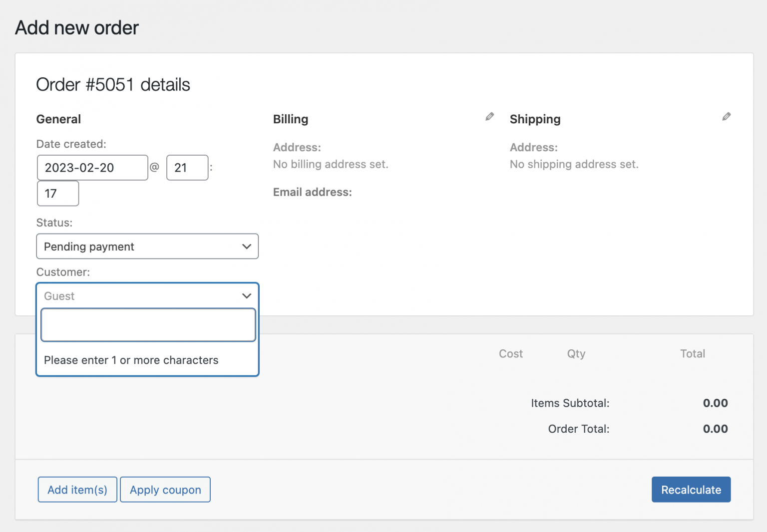Click the Add item(s) button

point(77,490)
